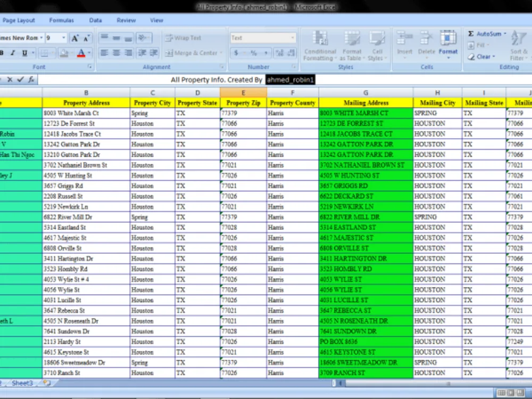Click the Accounting dollar format icon
This screenshot has height=399, width=532.
pyautogui.click(x=236, y=53)
